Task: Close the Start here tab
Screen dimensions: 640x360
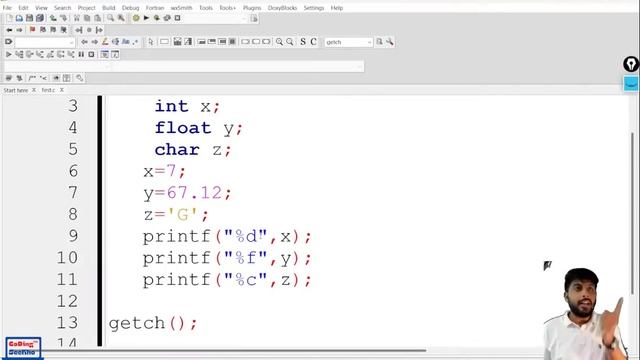Action: pyautogui.click(x=34, y=90)
